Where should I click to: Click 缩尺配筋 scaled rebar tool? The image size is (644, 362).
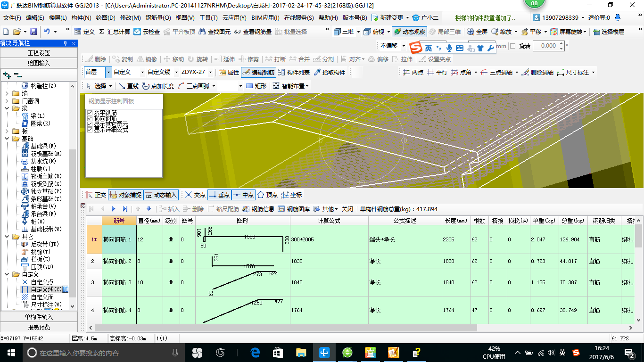(223, 209)
